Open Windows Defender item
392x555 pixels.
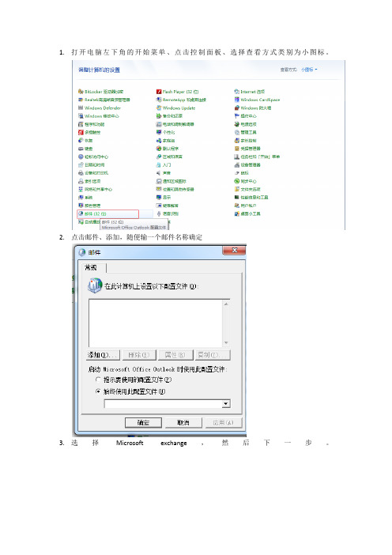[x=100, y=108]
